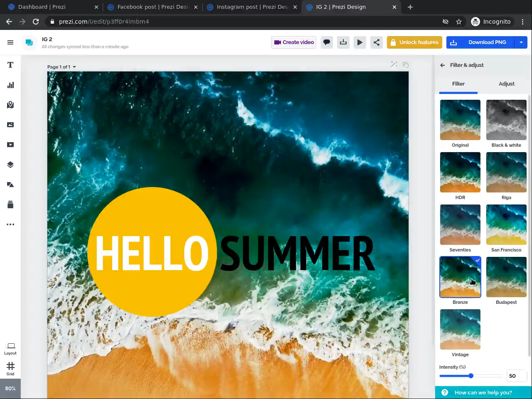
Task: Select the SUMMER text on canvas
Action: (x=298, y=253)
